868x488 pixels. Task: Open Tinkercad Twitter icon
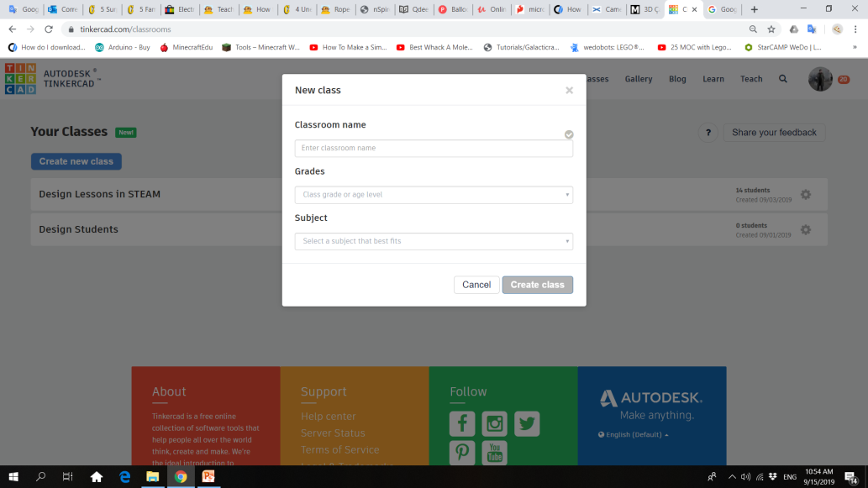(x=527, y=424)
